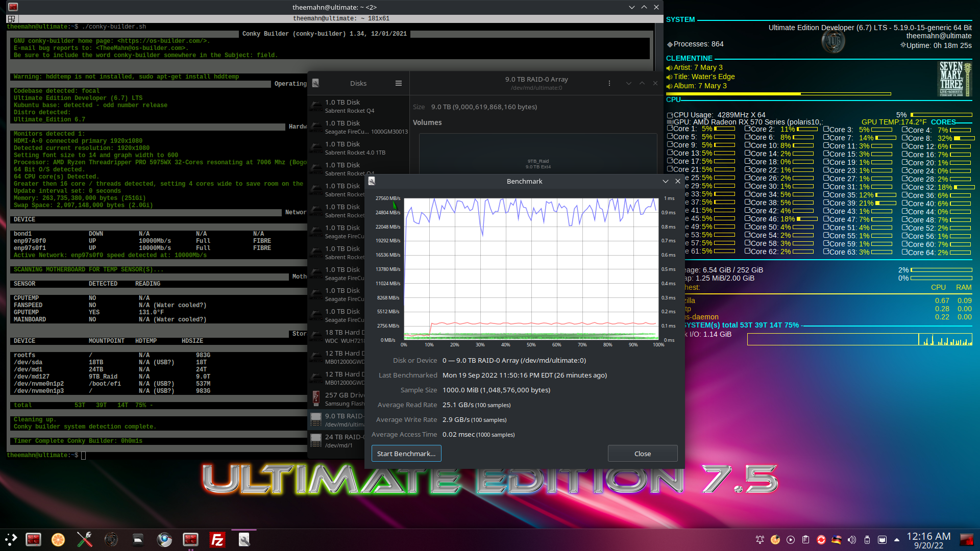Open the Terminator terminal grouping icon
The width and height of the screenshot is (980, 551).
pos(11,18)
